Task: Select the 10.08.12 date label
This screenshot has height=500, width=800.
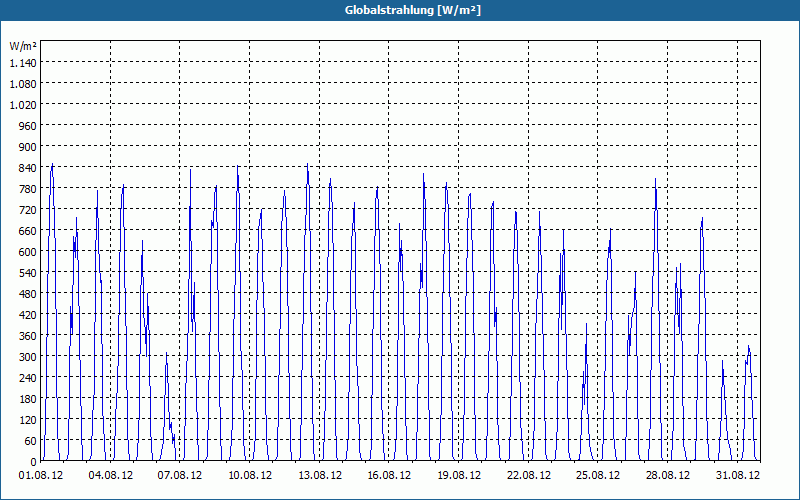Action: [x=250, y=476]
